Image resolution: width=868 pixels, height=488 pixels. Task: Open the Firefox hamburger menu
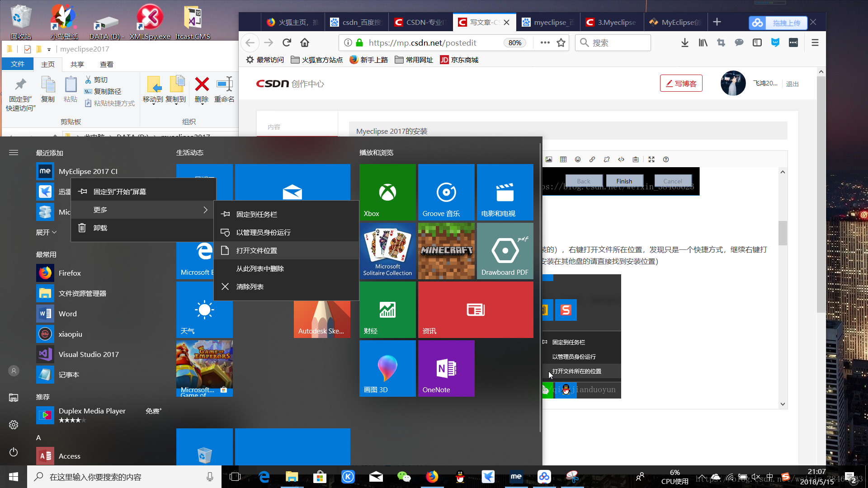pyautogui.click(x=815, y=42)
